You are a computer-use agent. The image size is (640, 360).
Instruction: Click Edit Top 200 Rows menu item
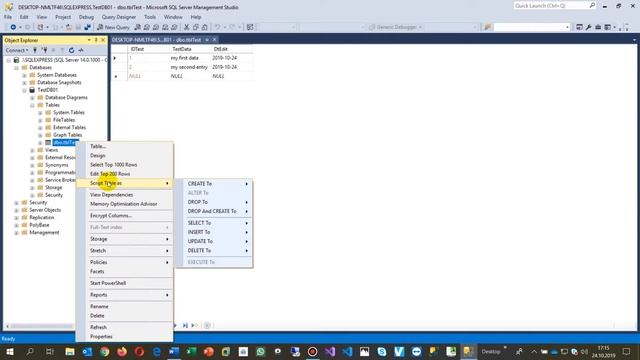(x=124, y=174)
